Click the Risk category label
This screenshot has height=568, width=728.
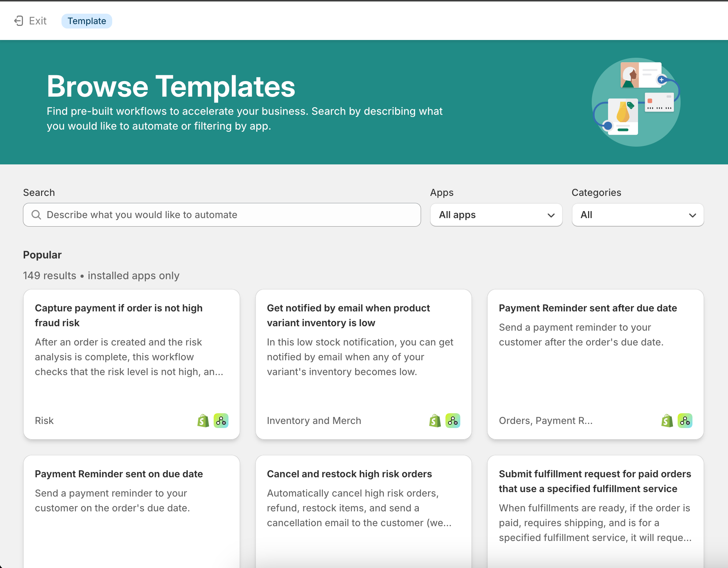(44, 421)
